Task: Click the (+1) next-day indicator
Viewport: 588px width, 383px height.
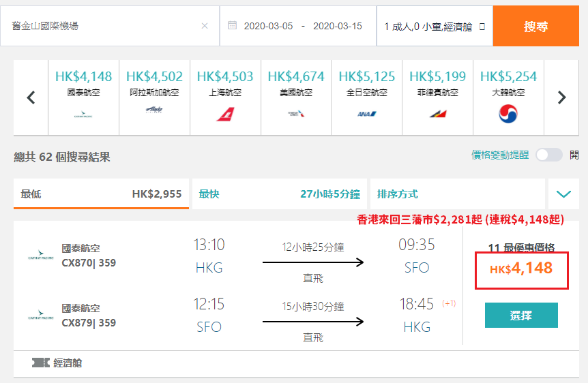Action: (449, 303)
